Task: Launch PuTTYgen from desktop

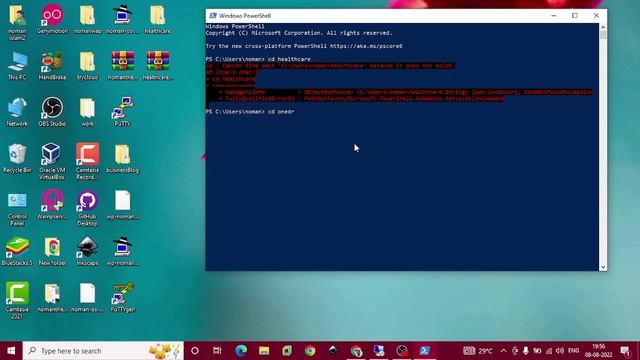Action: (x=122, y=298)
